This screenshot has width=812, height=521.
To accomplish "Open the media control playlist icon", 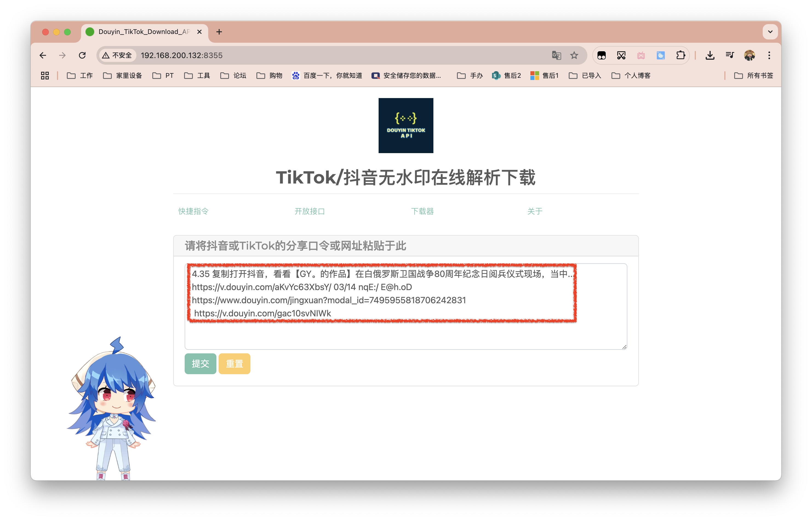I will pyautogui.click(x=730, y=55).
